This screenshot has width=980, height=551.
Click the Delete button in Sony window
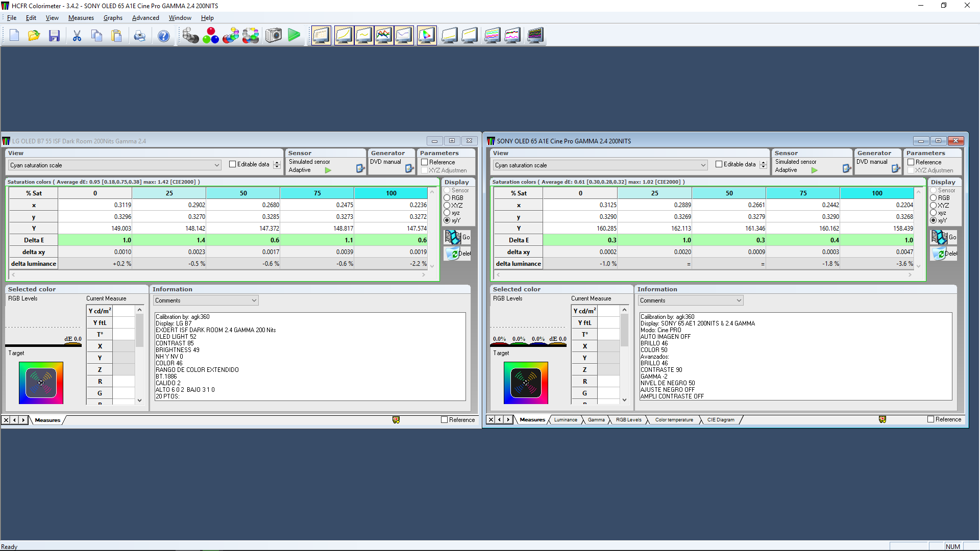[944, 254]
